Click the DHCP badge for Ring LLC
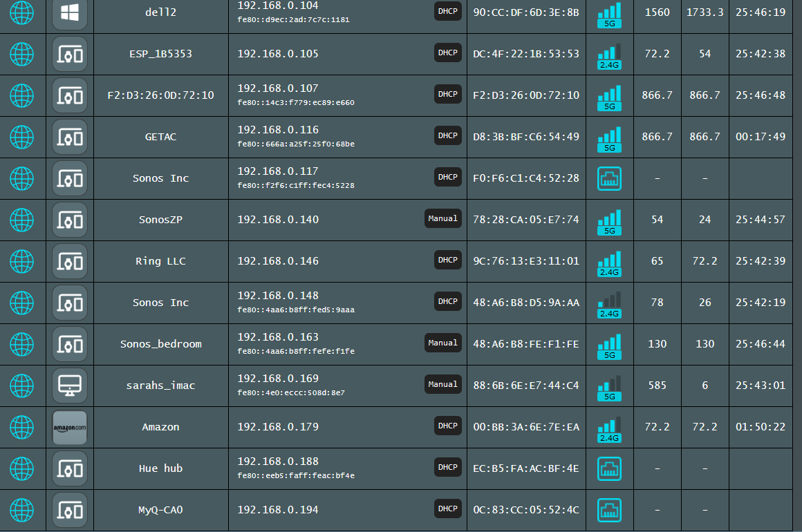Screen dimensions: 802x532 (447, 260)
